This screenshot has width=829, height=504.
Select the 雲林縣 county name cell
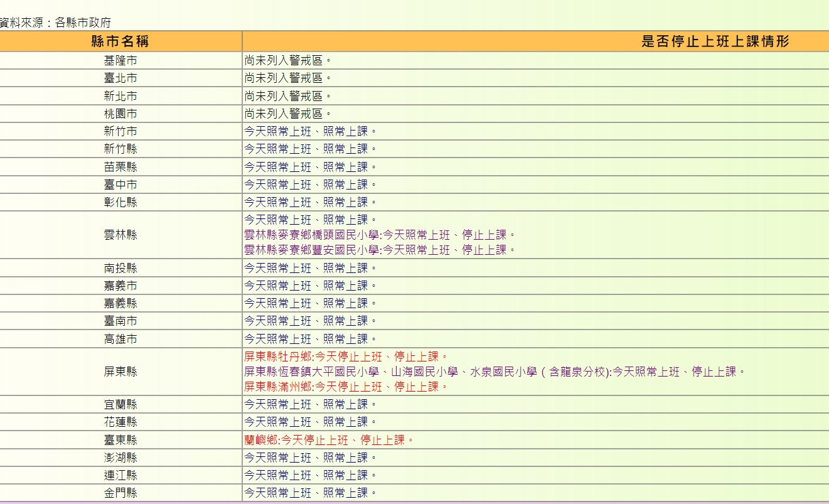click(x=120, y=235)
